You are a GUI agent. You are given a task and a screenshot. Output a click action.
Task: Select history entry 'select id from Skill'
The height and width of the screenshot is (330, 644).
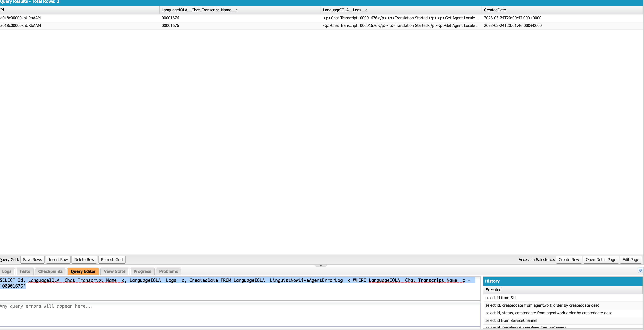point(563,298)
